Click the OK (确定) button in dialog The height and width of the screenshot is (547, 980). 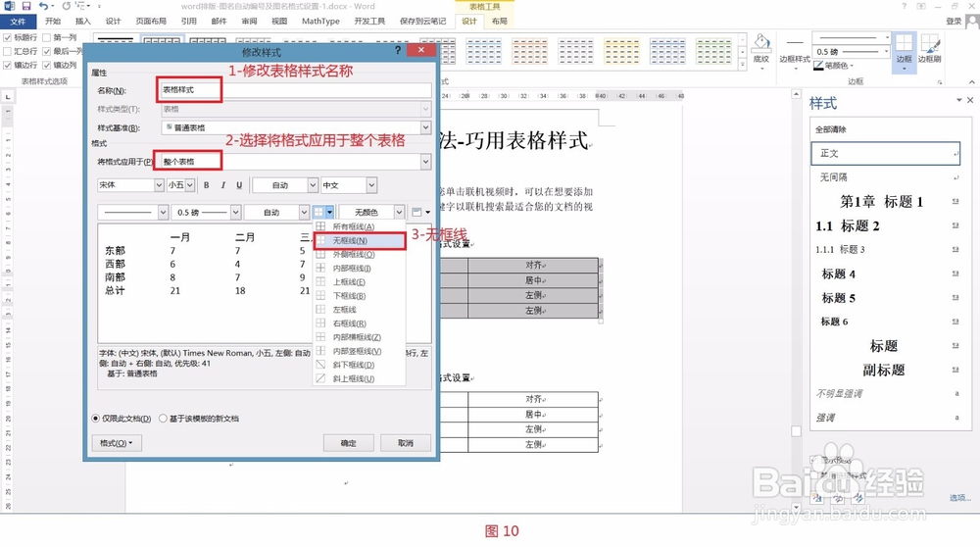348,443
